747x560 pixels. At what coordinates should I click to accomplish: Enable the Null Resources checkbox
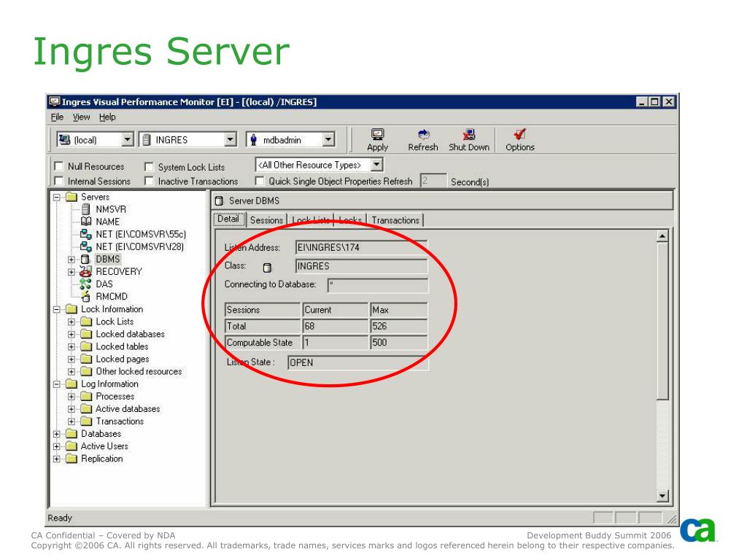pos(59,166)
